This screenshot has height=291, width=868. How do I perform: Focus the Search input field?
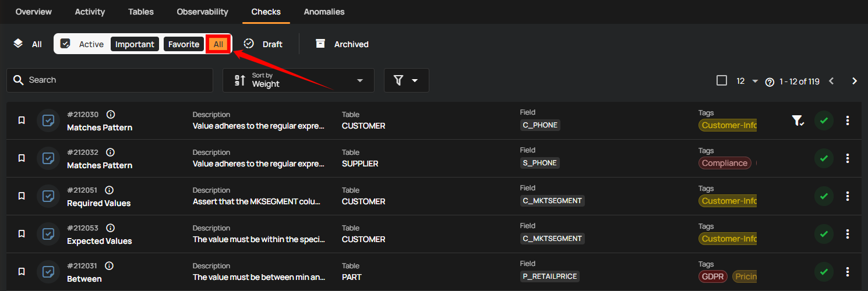coord(110,80)
